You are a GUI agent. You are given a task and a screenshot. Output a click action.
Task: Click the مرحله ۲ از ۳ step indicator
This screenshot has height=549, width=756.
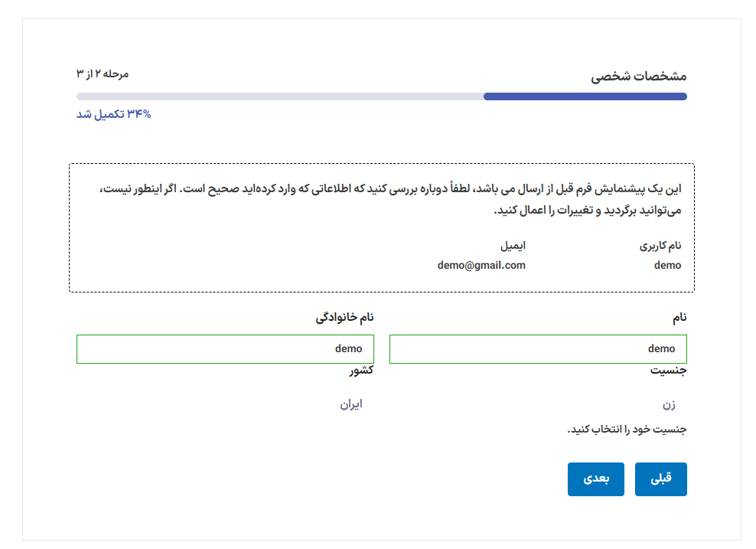pos(103,74)
